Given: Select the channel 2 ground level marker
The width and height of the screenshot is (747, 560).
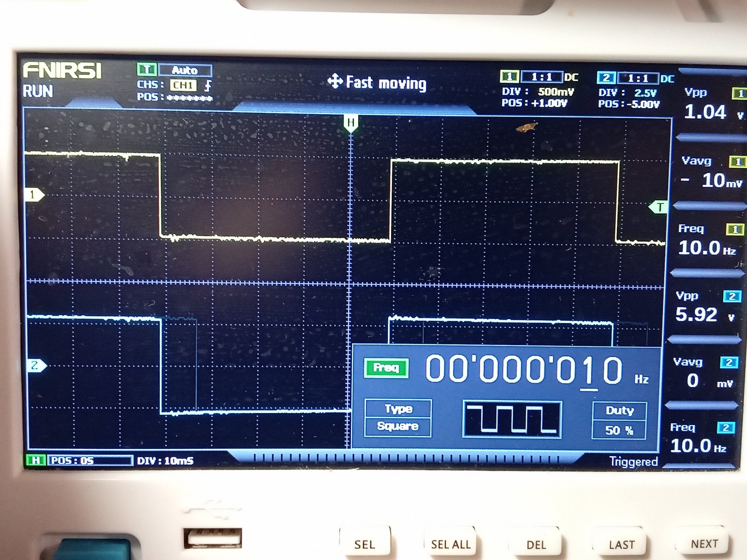Looking at the screenshot, I should (36, 365).
